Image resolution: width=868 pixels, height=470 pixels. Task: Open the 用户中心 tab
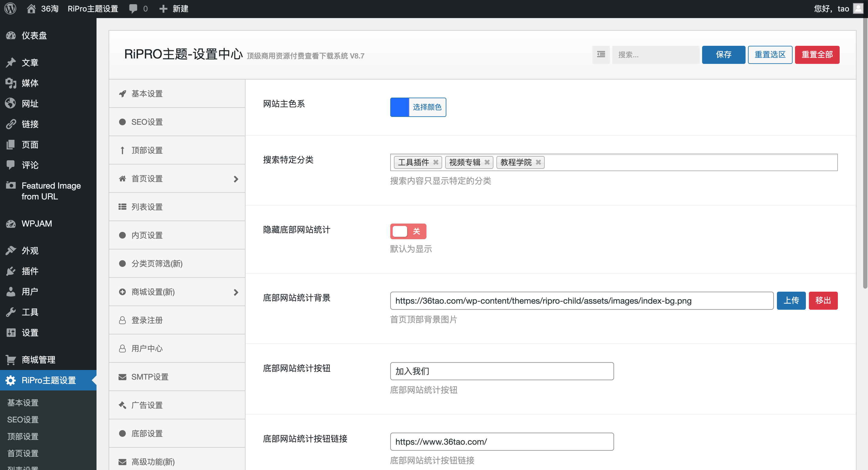click(177, 349)
